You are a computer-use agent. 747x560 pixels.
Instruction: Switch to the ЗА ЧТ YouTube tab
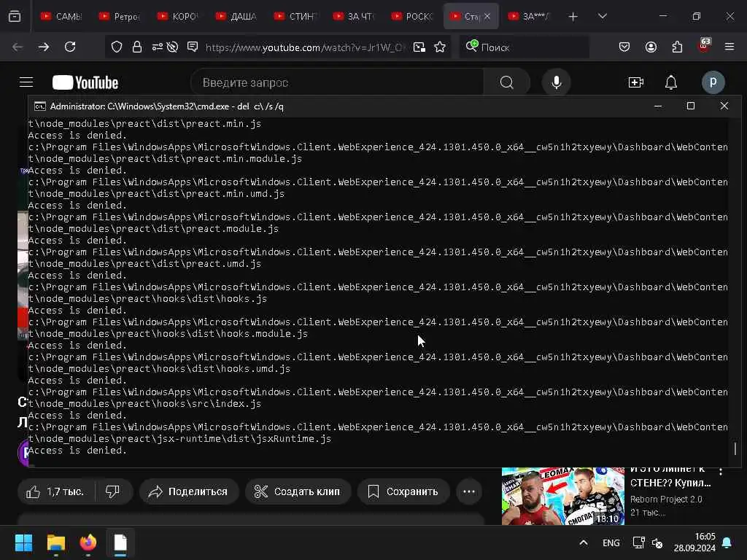pos(354,16)
